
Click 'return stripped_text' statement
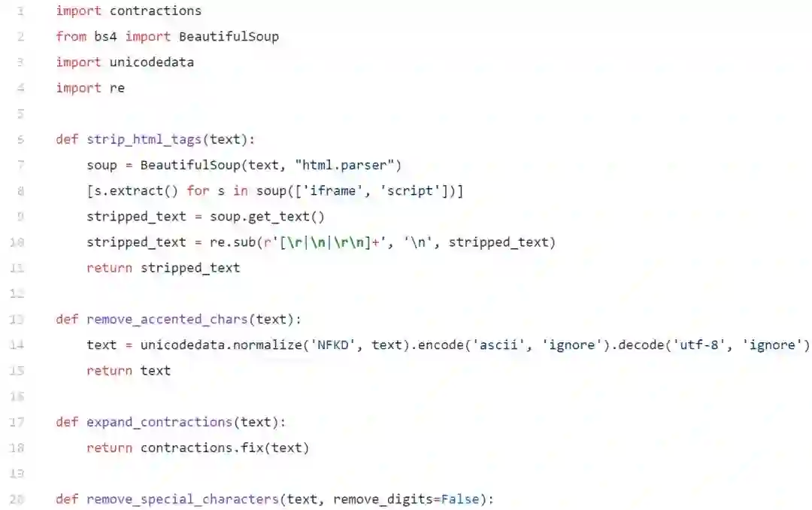(163, 268)
